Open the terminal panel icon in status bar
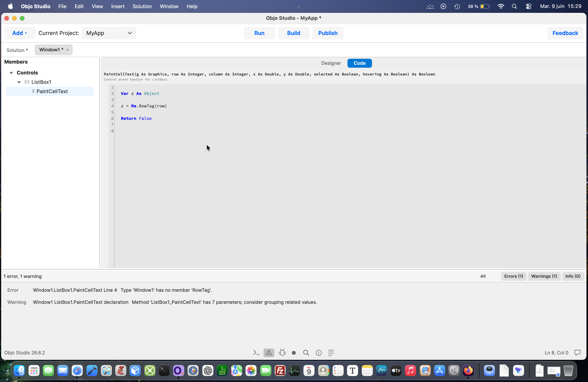The image size is (588, 382). (x=256, y=353)
